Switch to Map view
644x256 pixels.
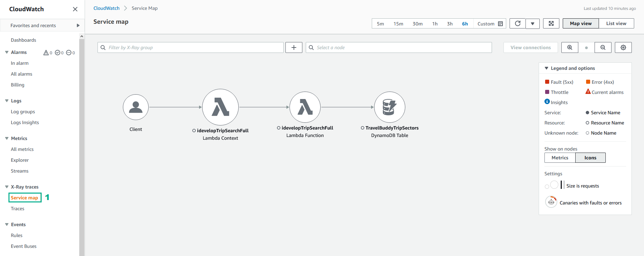(581, 23)
